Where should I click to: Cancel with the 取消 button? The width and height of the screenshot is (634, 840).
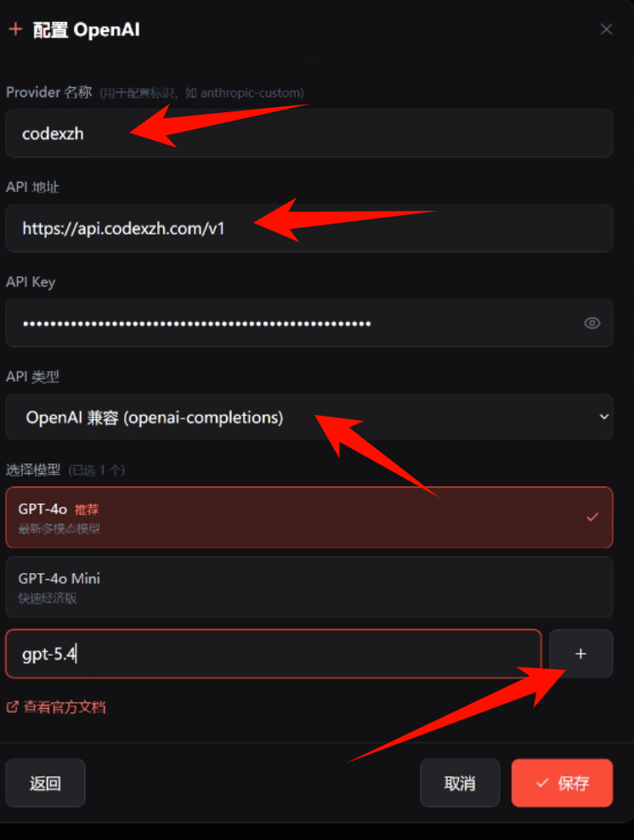460,783
